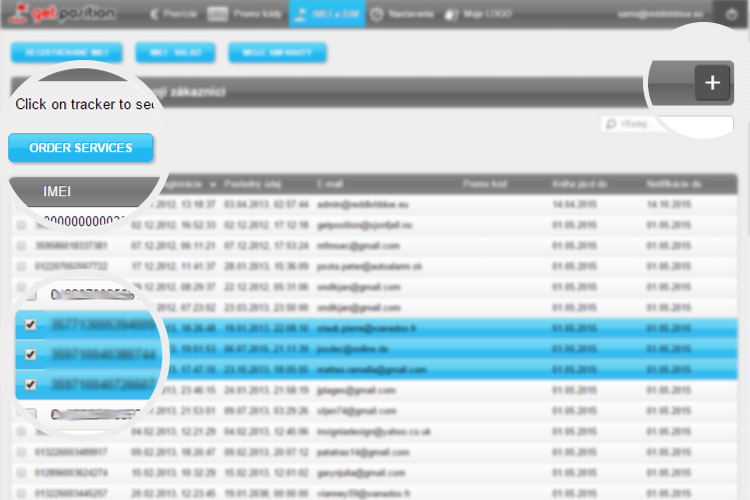Viewport: 750px width, 500px height.
Task: Click the 09.07.2013, 03:29:26 last data cell
Action: click(266, 411)
